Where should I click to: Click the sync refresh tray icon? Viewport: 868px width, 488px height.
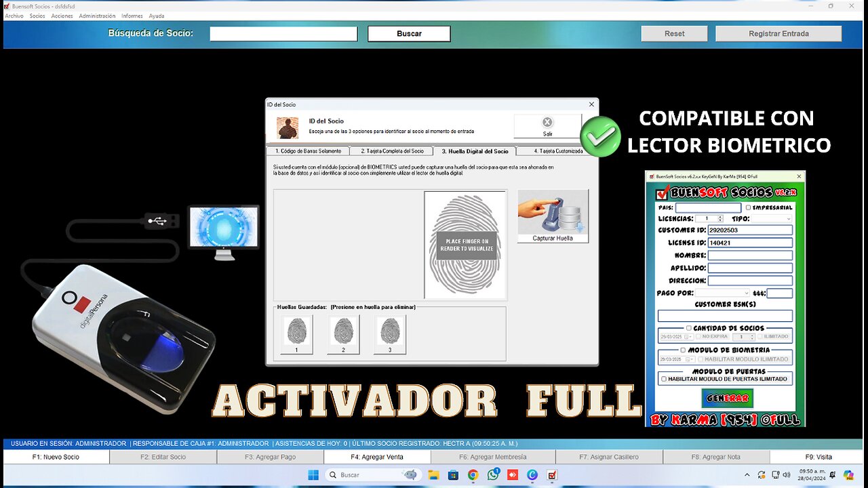(762, 474)
